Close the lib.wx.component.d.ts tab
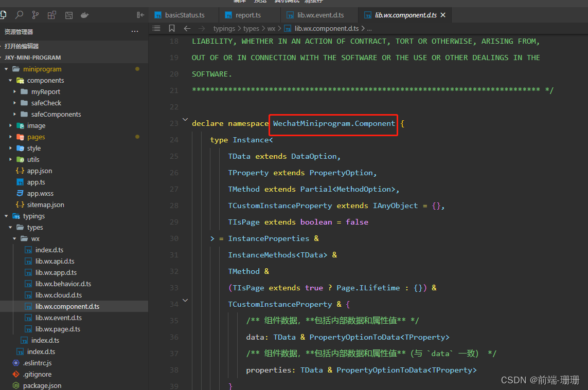 point(442,15)
